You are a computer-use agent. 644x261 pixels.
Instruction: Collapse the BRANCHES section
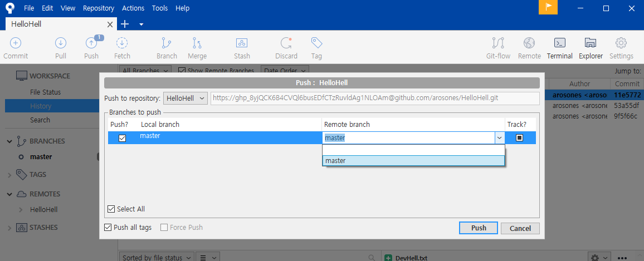pyautogui.click(x=9, y=141)
